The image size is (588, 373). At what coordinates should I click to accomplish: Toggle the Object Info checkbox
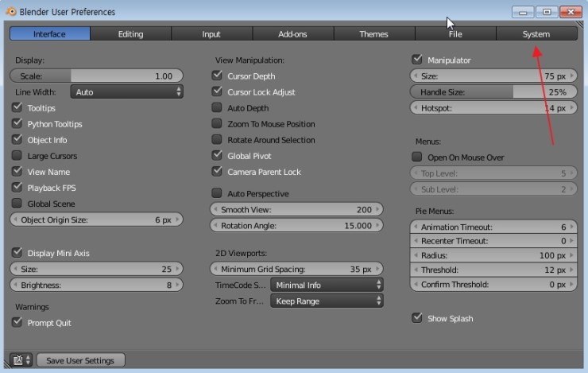coord(17,140)
